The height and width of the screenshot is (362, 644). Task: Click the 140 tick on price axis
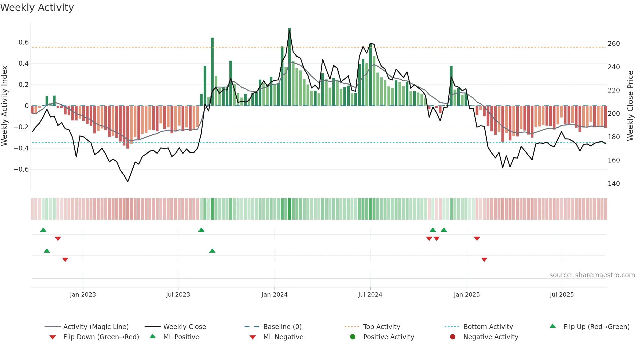614,184
